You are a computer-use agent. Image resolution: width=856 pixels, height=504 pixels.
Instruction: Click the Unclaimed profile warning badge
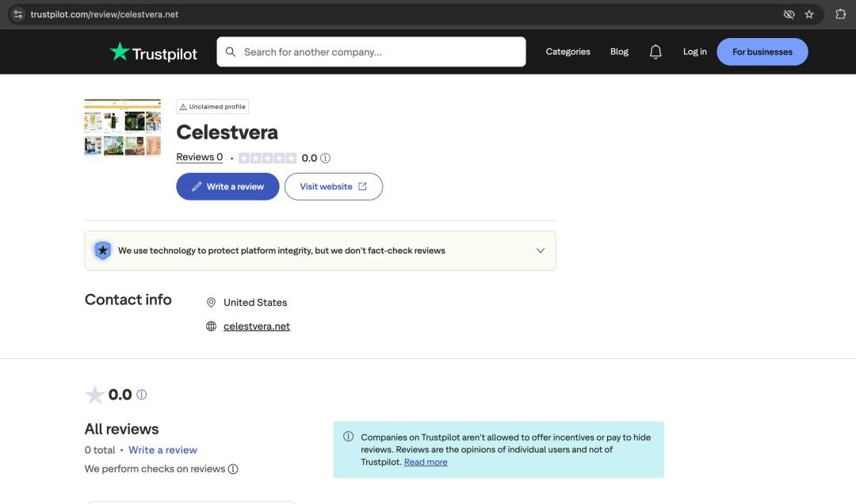point(212,106)
